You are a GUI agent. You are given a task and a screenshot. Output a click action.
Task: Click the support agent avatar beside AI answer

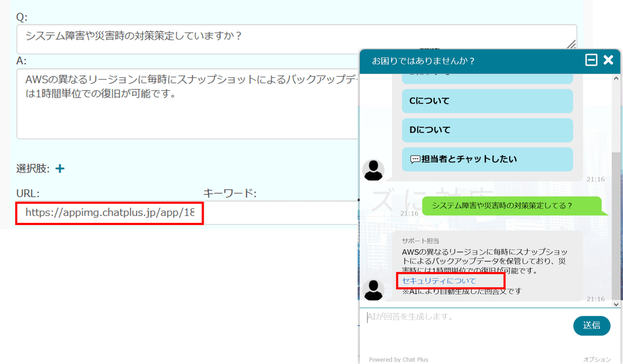(373, 290)
